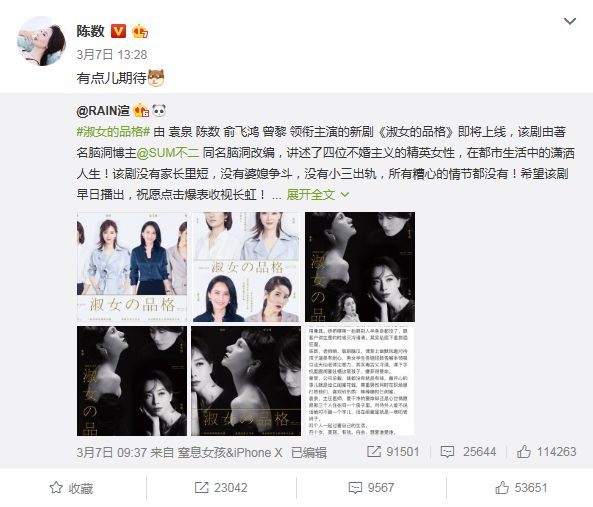Image resolution: width=593 pixels, height=507 pixels.
Task: Repost 陈数's post showing 23042
Action: point(221,488)
